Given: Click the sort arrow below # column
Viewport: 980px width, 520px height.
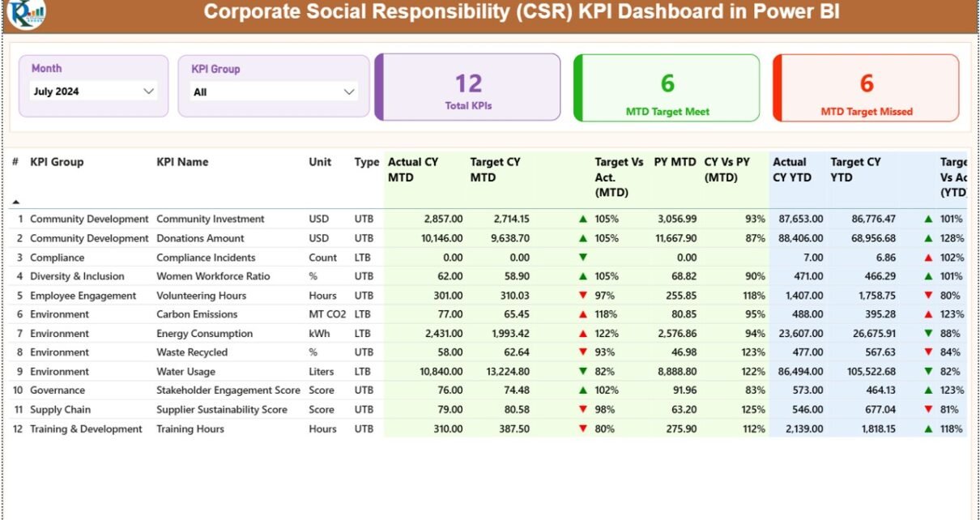Looking at the screenshot, I should tap(15, 201).
